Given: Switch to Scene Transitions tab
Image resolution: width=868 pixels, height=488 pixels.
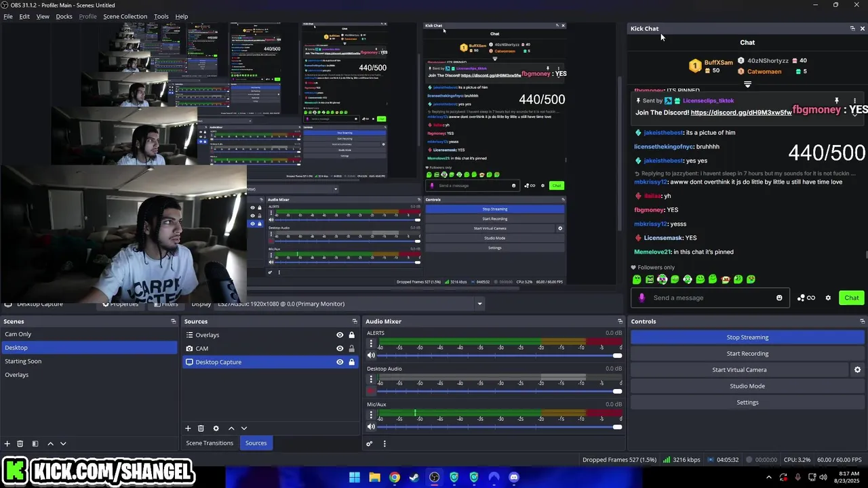Looking at the screenshot, I should 210,443.
